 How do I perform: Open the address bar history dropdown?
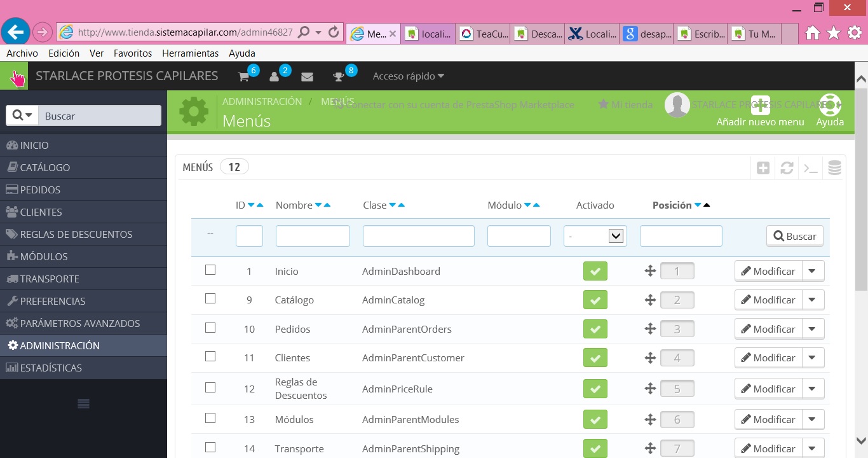click(x=318, y=32)
